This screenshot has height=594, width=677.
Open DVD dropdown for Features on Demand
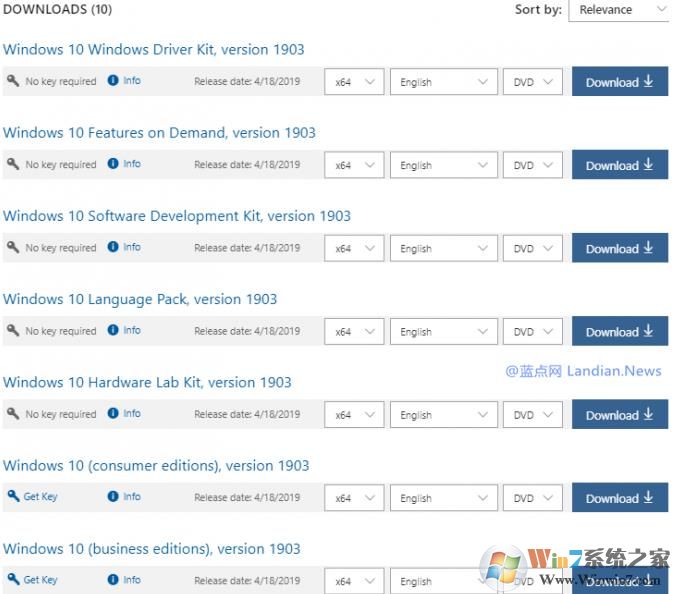click(x=533, y=165)
